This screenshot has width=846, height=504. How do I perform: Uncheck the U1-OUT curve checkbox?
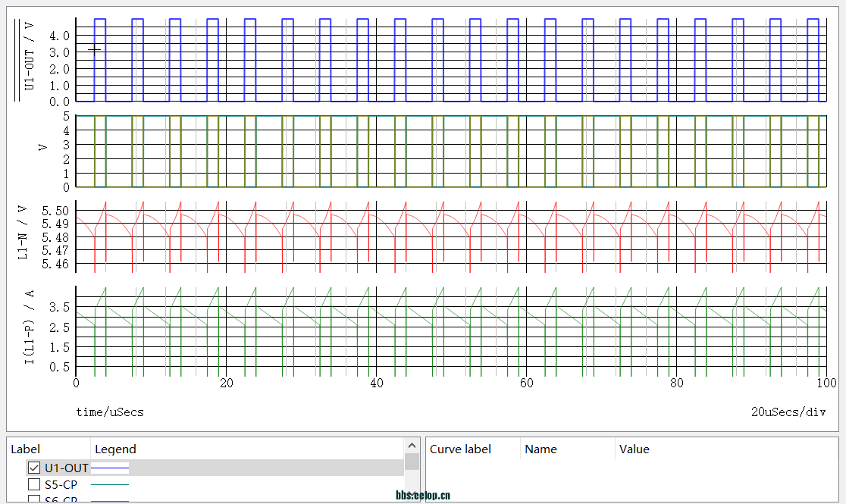(34, 468)
